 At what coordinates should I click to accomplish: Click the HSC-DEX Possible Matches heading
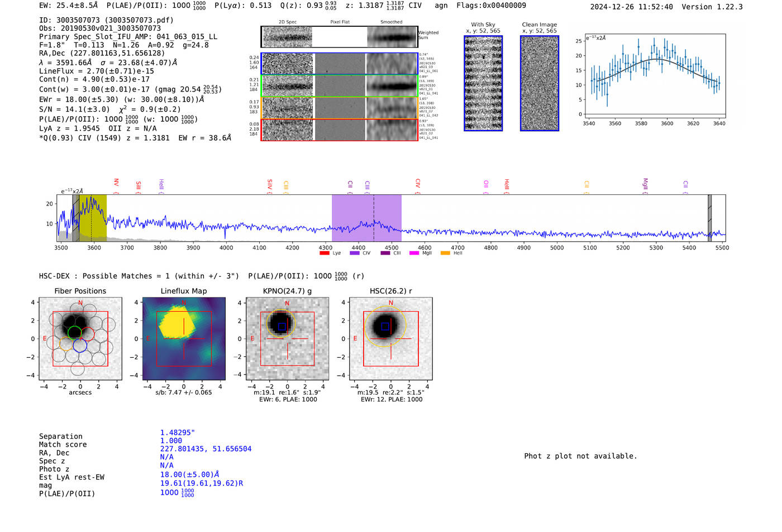pos(139,276)
